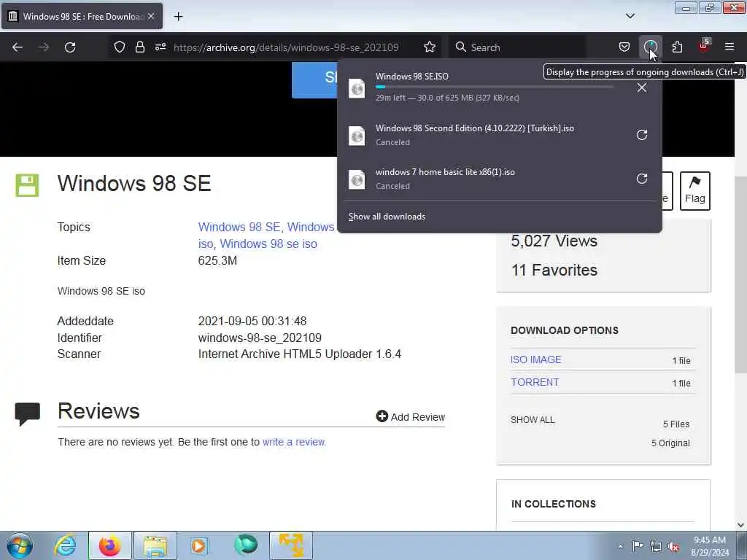Click the page vertical scrollbar thumb
Viewport: 747px width, 560px height.
740,274
